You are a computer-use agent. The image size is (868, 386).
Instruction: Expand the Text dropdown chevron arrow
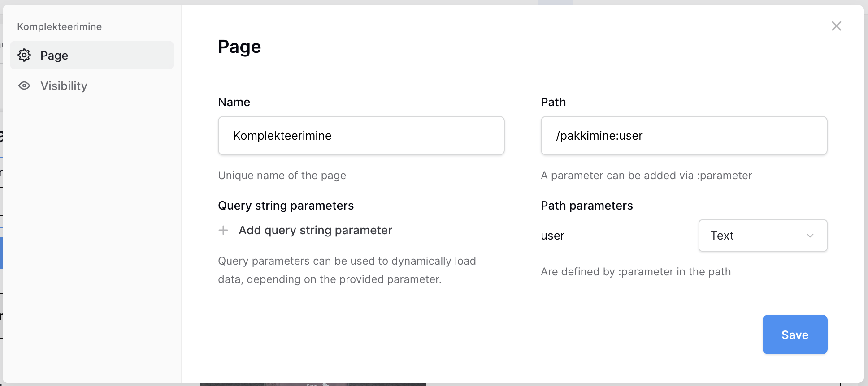pyautogui.click(x=810, y=236)
